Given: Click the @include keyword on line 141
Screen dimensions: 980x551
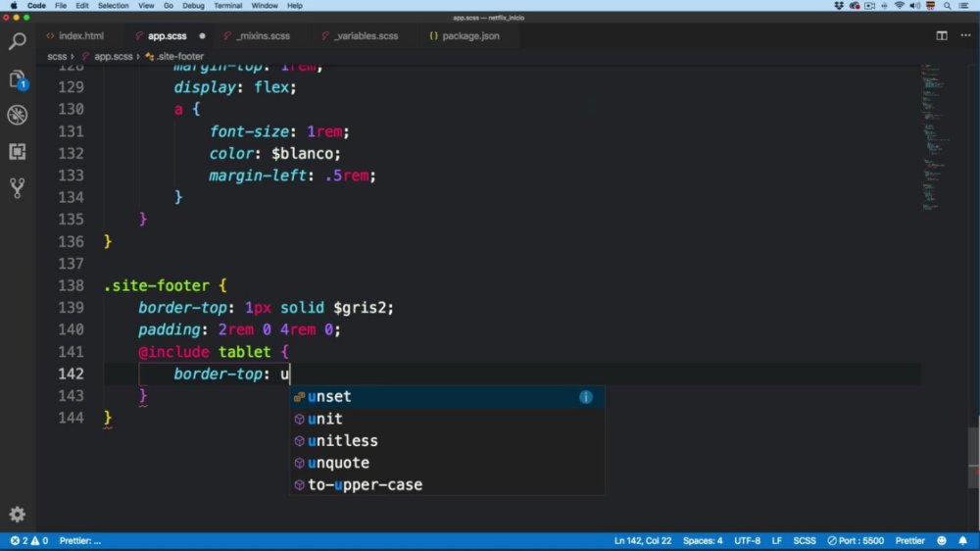Looking at the screenshot, I should point(173,352).
